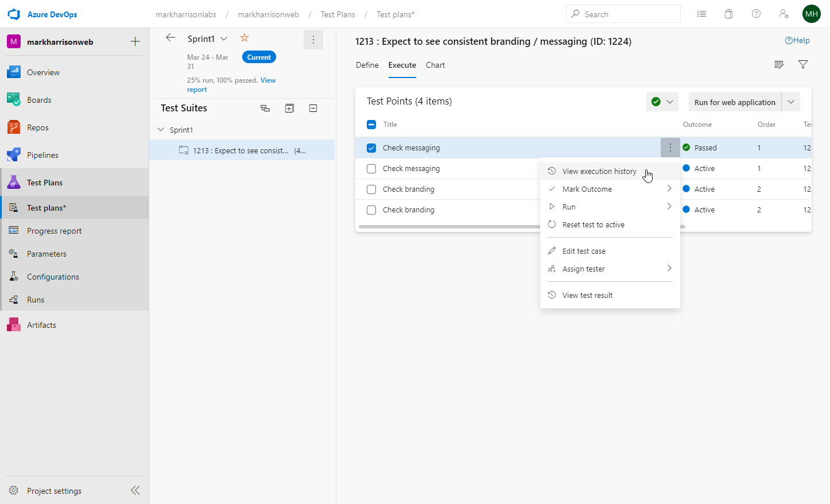Select View execution history menu item
This screenshot has width=830, height=504.
599,171
